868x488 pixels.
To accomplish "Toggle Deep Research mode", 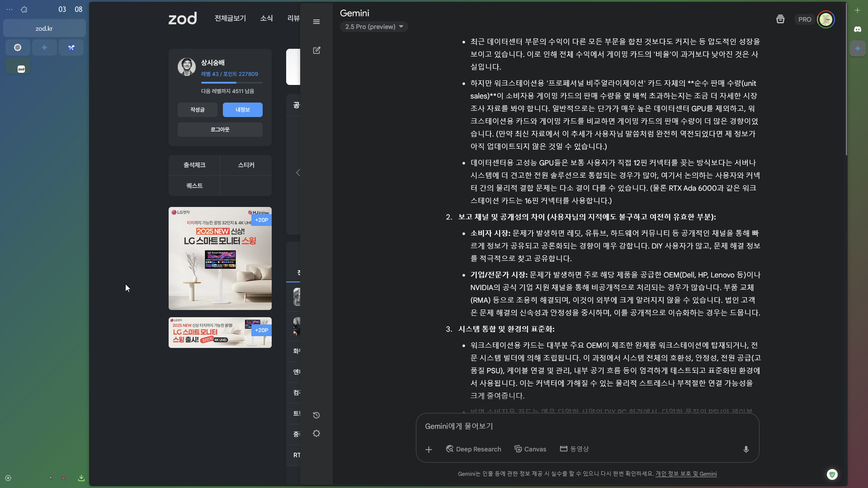I will (x=473, y=449).
